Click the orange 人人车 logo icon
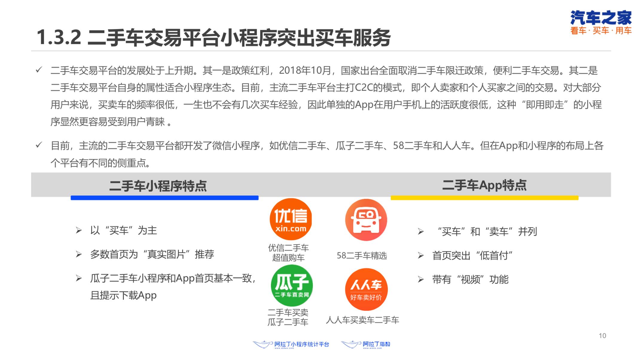 (x=366, y=289)
